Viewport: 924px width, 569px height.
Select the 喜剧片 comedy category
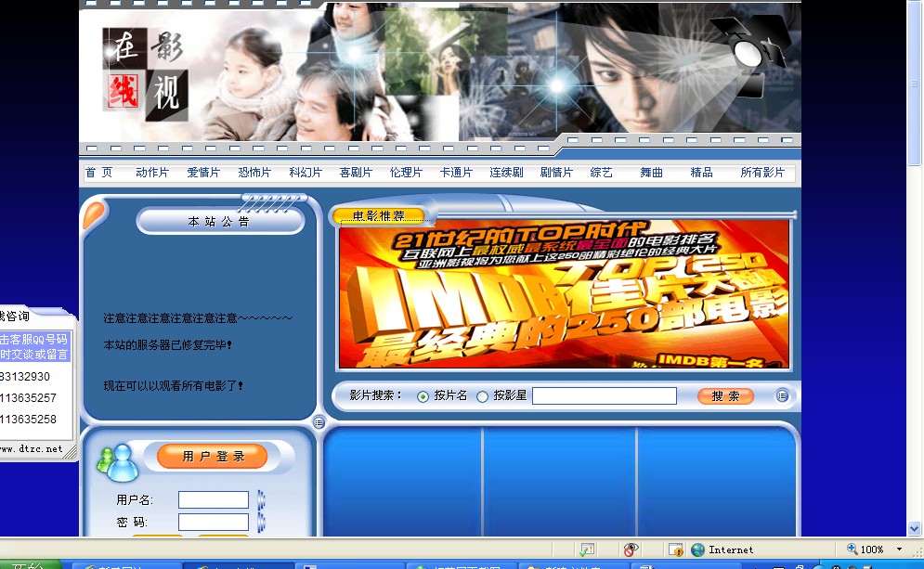[x=356, y=173]
